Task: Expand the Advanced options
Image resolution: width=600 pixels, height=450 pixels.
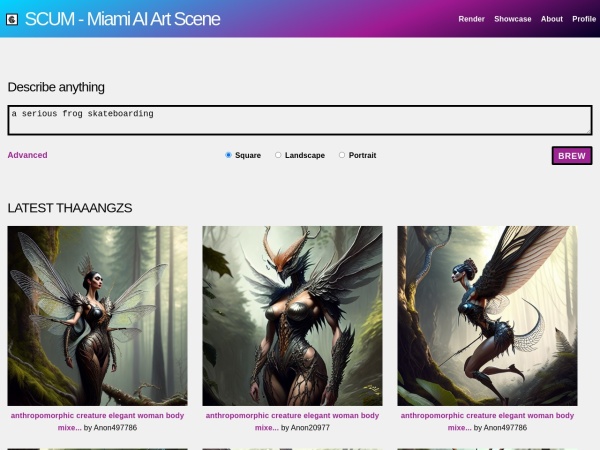Action: (28, 155)
